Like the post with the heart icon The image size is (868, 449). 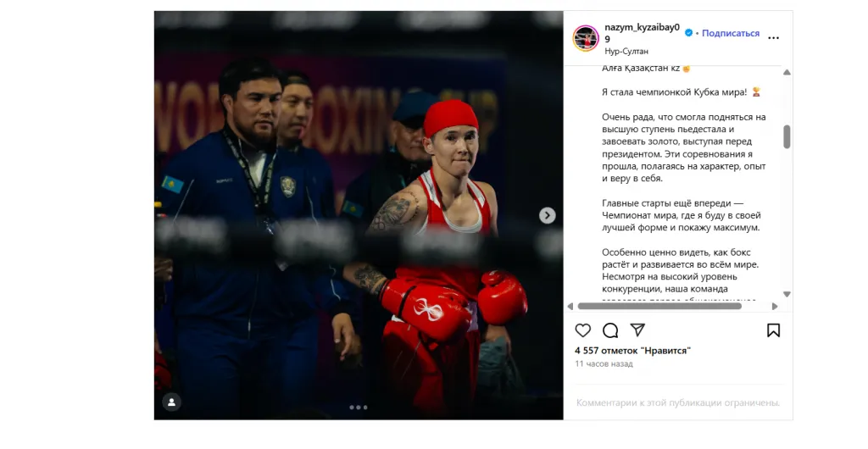(582, 330)
